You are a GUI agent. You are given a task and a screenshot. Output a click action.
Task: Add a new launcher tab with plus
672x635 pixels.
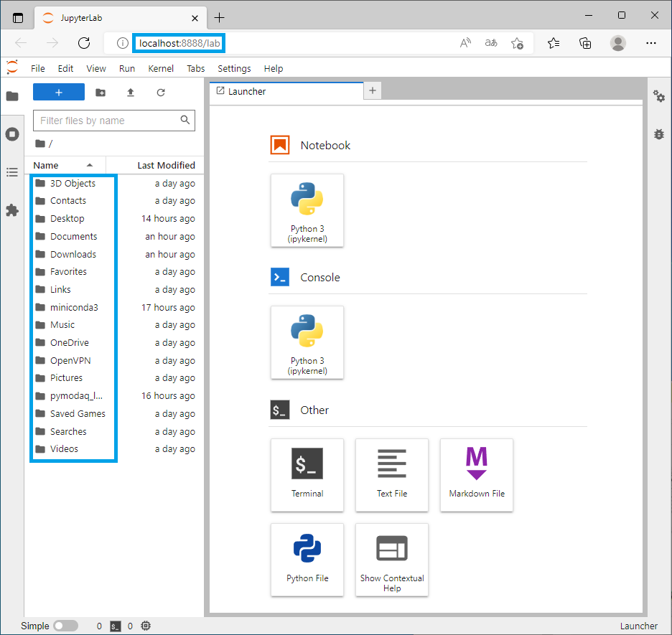pos(373,91)
